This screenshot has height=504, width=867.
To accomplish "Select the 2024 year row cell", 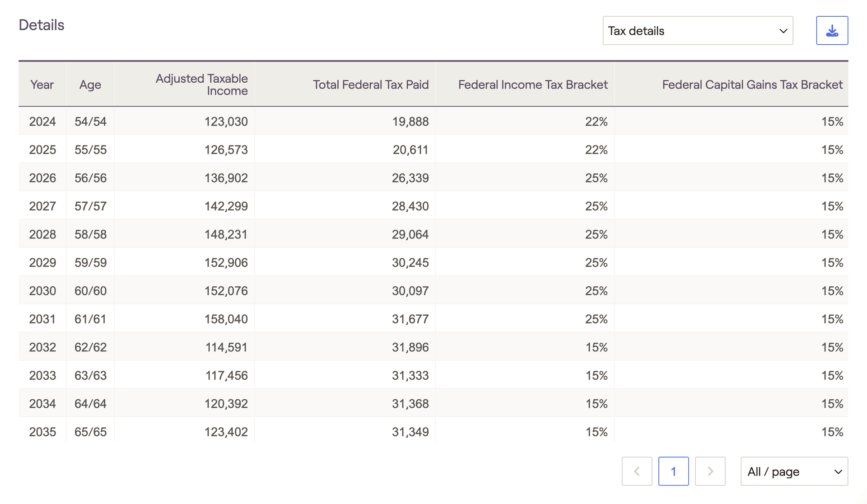I will coord(42,121).
